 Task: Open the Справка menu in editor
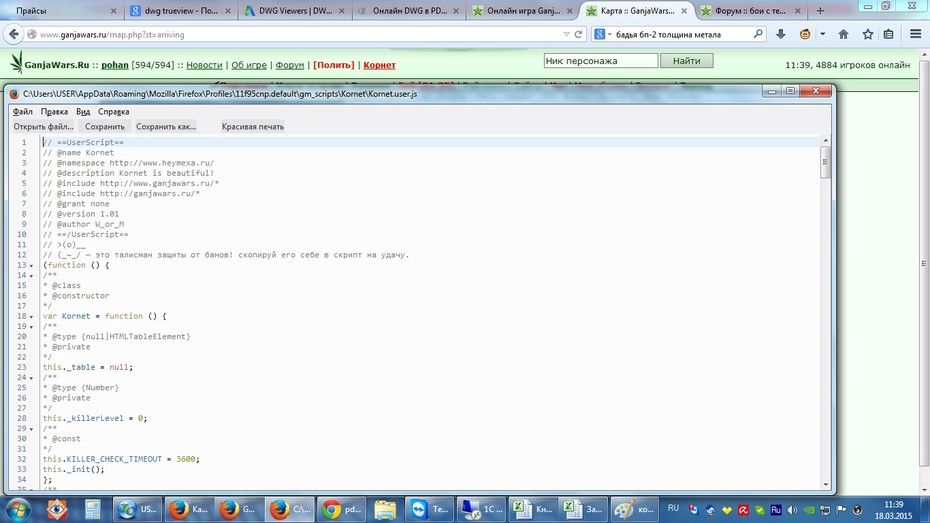[113, 111]
